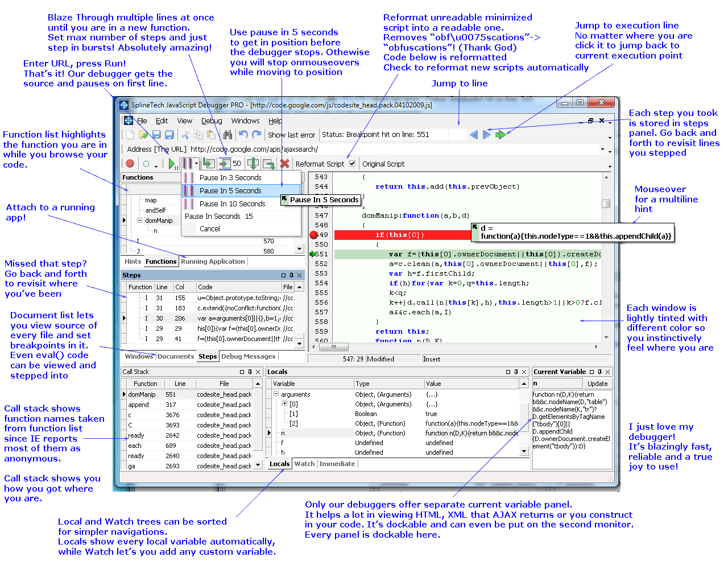This screenshot has height=582, width=728.
Task: Click the Address URL input field
Action: 395,149
